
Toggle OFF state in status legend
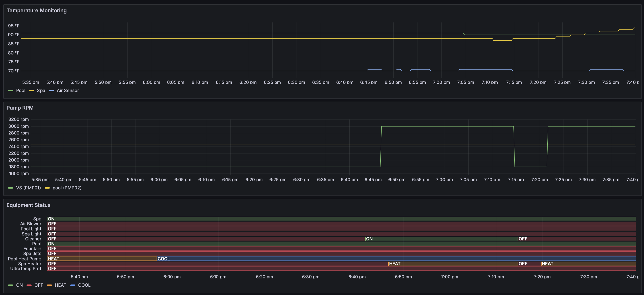pyautogui.click(x=39, y=285)
